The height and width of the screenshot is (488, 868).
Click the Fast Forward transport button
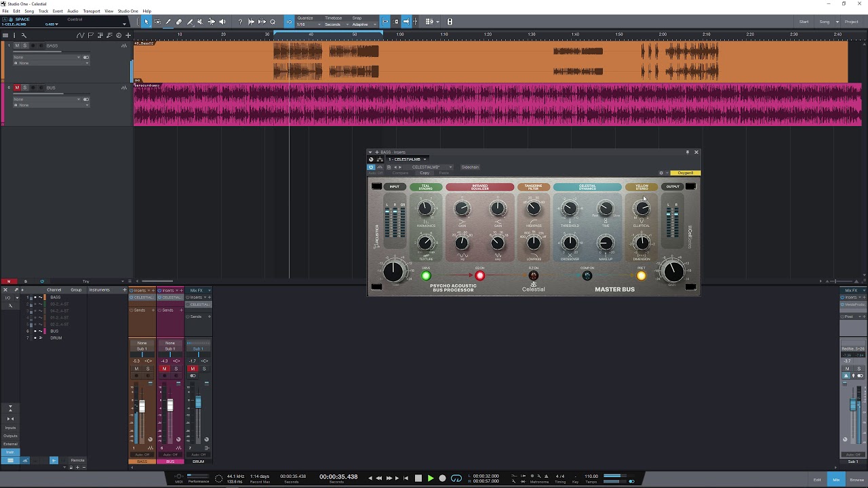point(389,478)
